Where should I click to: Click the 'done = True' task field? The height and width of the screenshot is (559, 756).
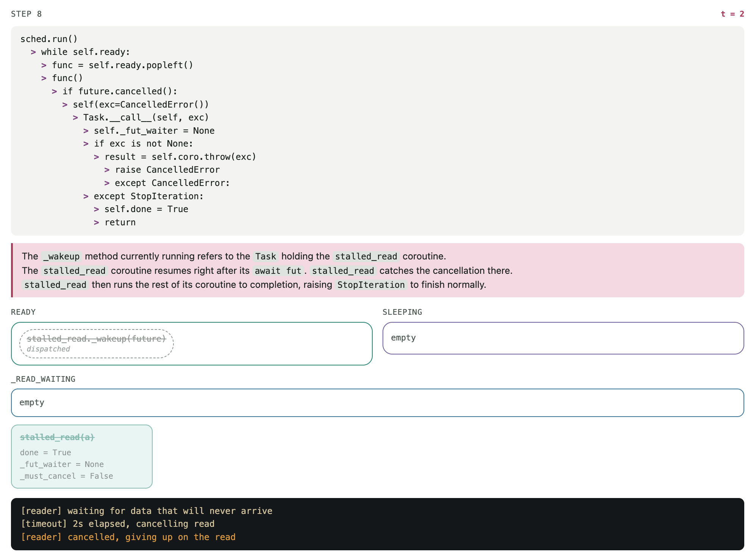click(45, 453)
